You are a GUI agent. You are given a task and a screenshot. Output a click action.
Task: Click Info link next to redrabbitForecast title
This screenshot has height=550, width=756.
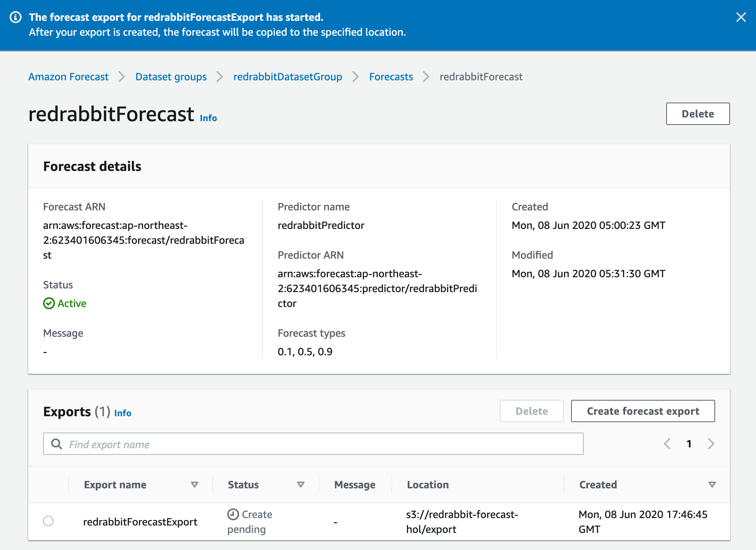208,118
